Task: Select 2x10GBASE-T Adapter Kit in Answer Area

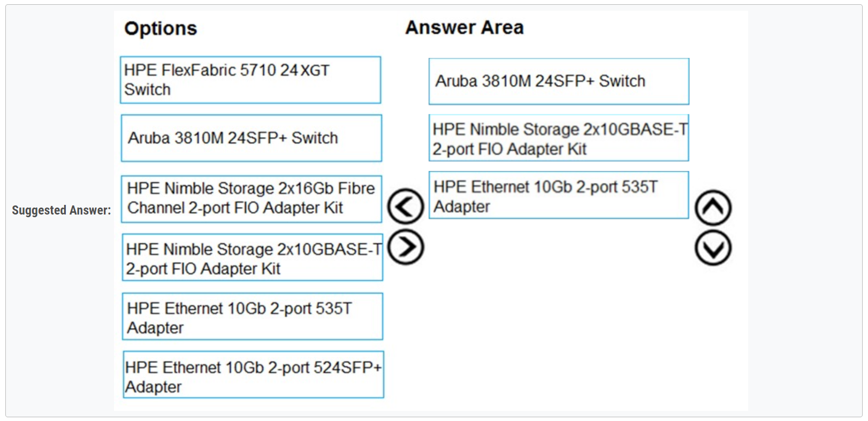Action: click(559, 139)
